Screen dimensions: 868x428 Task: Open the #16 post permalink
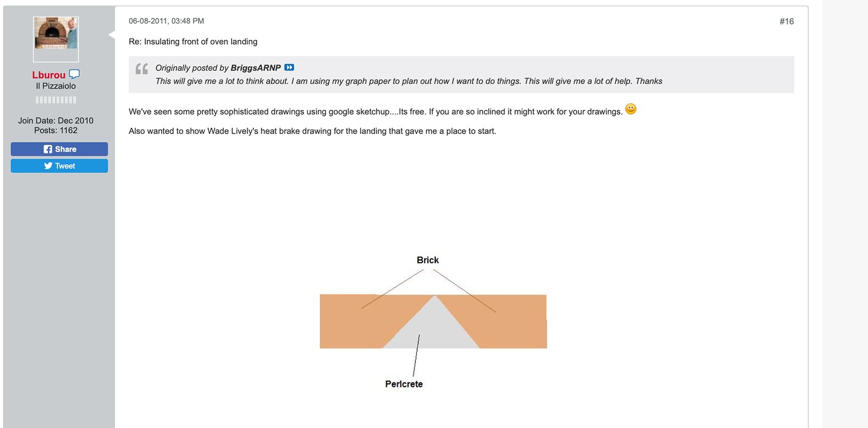786,21
